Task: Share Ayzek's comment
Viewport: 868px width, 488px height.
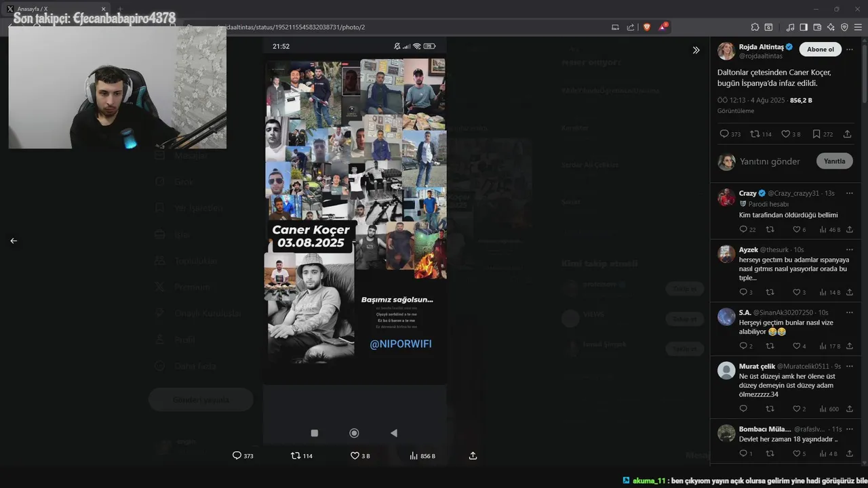Action: point(849,292)
